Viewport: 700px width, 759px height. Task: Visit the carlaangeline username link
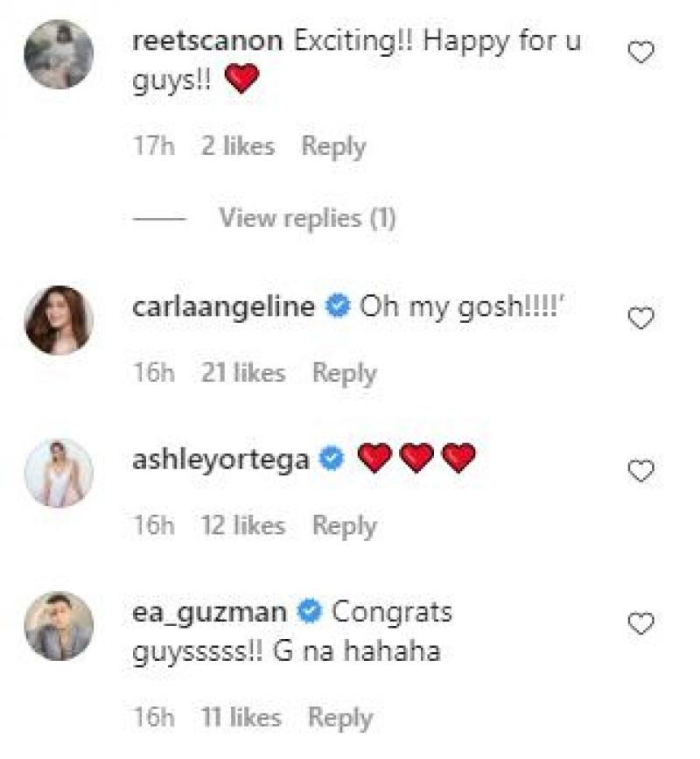tap(223, 307)
